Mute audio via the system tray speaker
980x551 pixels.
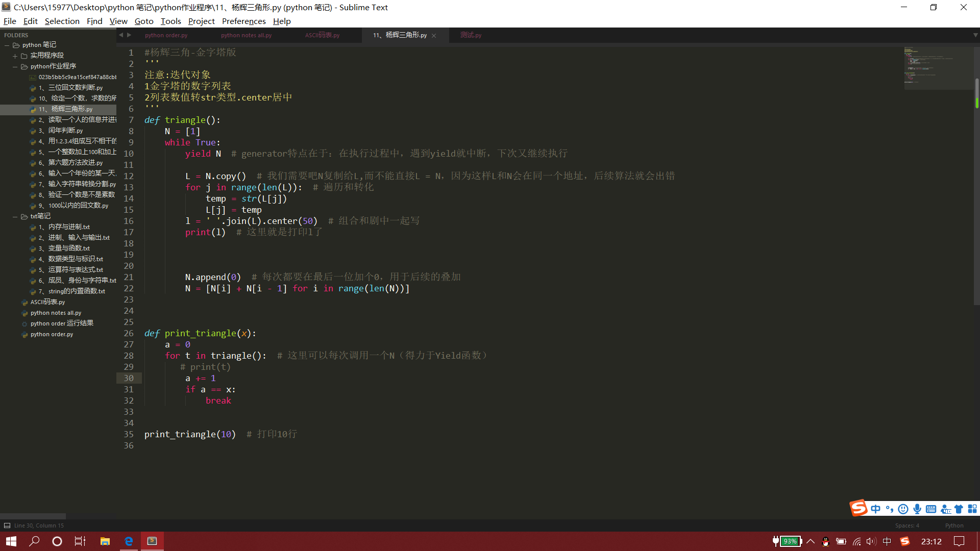pyautogui.click(x=871, y=541)
